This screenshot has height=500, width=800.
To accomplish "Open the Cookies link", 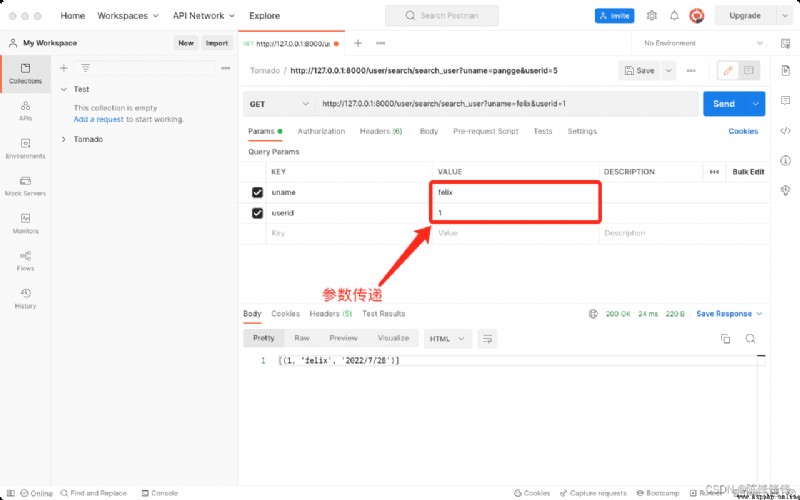I will click(x=743, y=132).
